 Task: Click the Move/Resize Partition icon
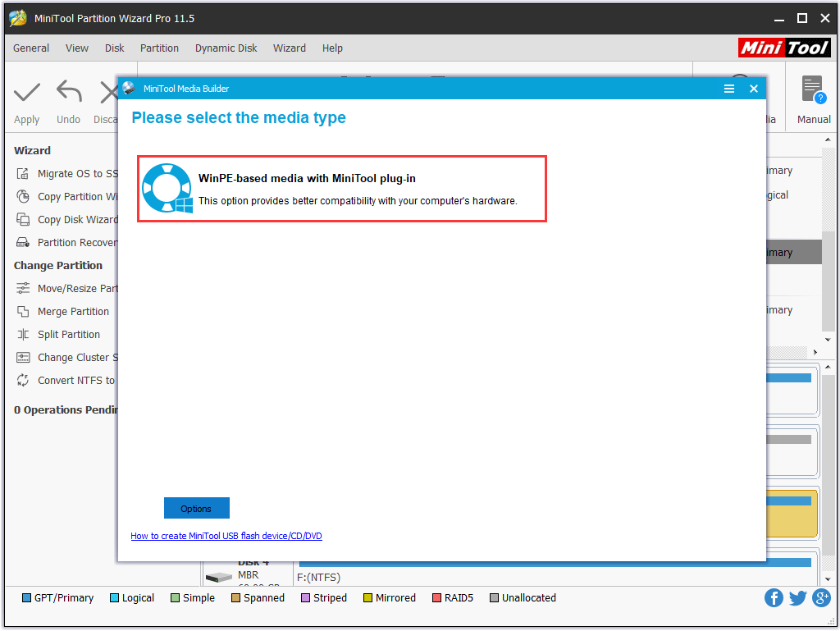pyautogui.click(x=22, y=289)
